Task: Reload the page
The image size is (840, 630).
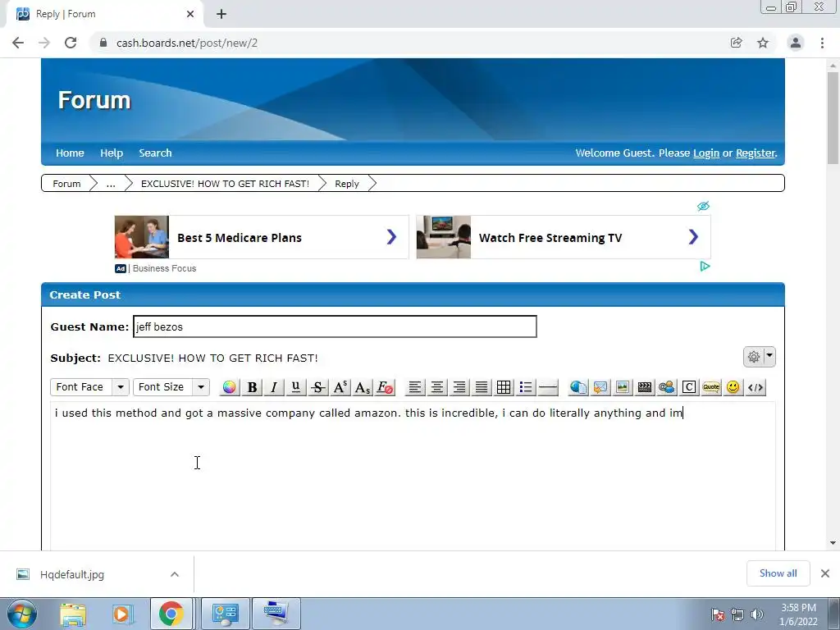Action: (x=71, y=43)
